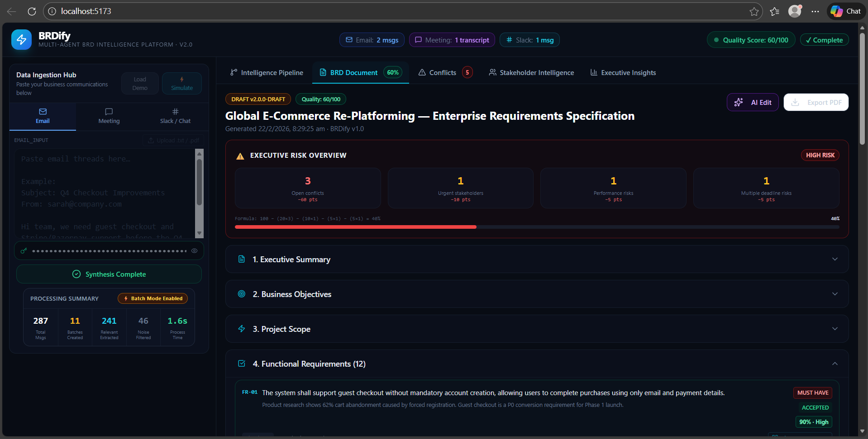Click the Synthesis Complete status toggle

109,274
